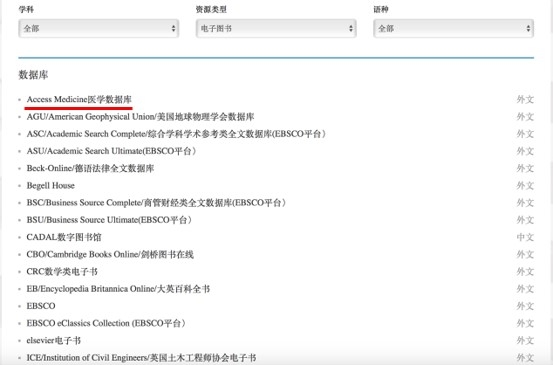Open CRC数学类电子书 link
Screen dimensions: 553x365
62,272
